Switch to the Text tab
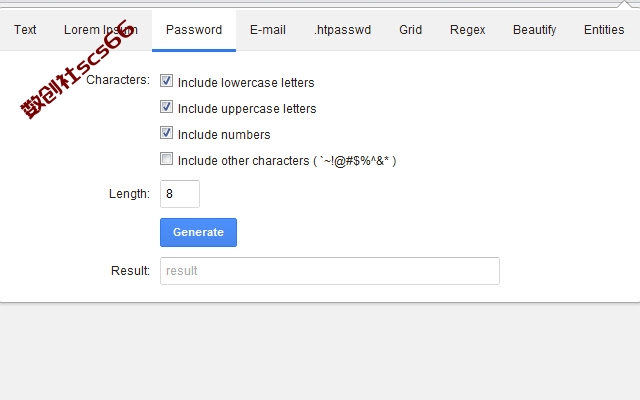640x400 pixels. coord(25,30)
